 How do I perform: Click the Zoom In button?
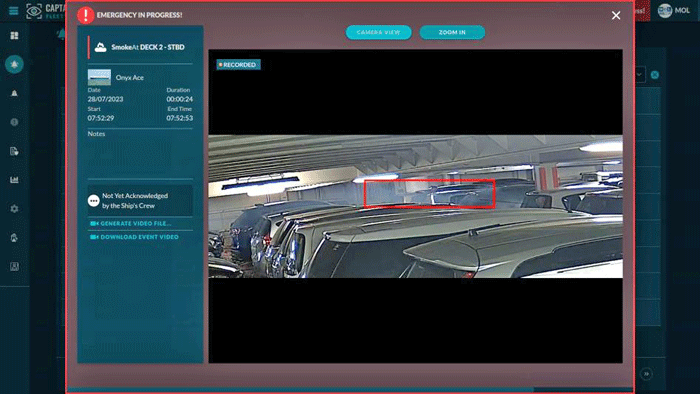452,32
